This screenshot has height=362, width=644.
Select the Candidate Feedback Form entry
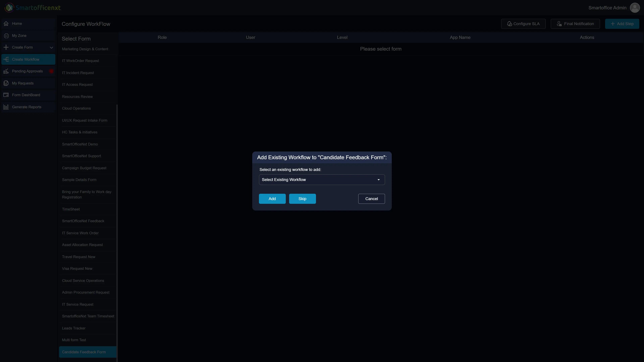click(84, 352)
